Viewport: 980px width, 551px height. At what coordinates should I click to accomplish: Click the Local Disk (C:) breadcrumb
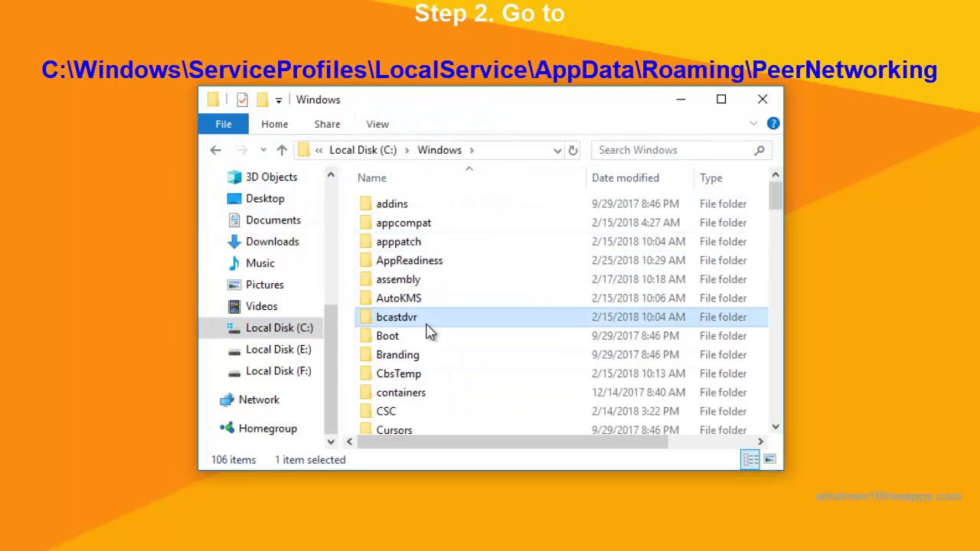point(363,150)
